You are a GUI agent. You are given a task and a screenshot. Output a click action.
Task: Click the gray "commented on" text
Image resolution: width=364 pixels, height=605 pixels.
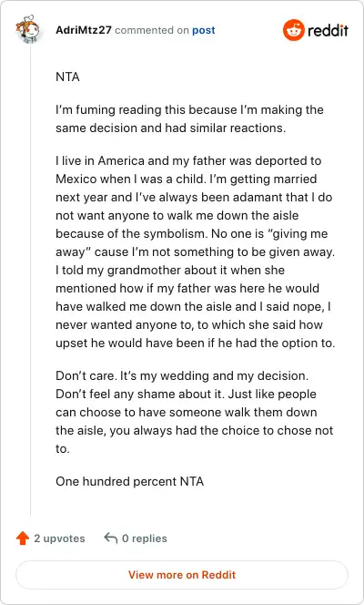pos(152,30)
